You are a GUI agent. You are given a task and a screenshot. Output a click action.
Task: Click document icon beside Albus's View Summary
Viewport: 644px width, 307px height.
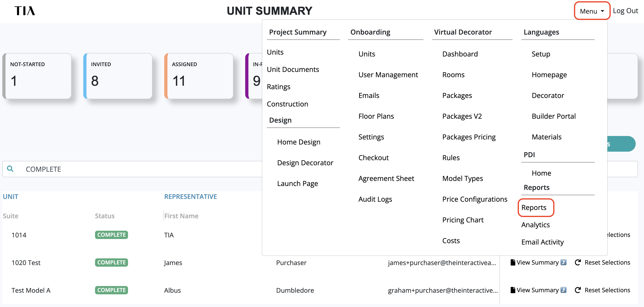pyautogui.click(x=513, y=290)
